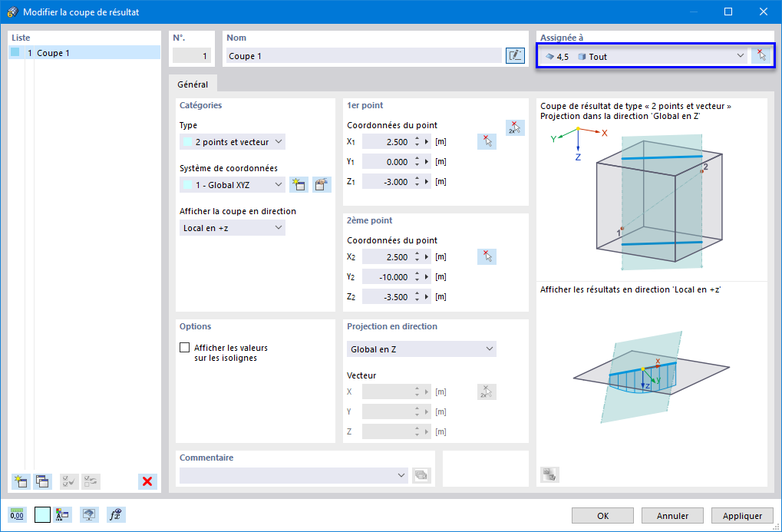
Task: Open the Système de coordonnées dropdown
Action: [233, 185]
